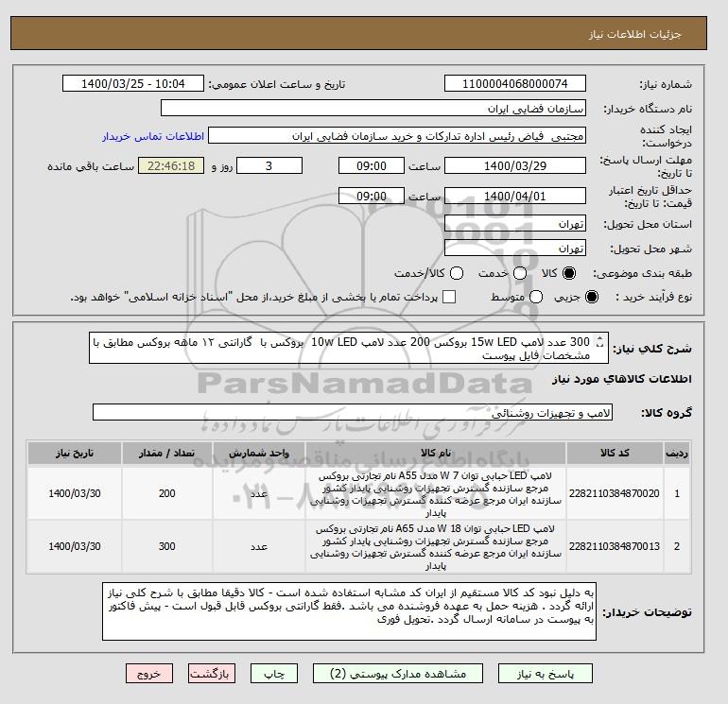Select the خدمت radio button
728x704 pixels.
click(520, 273)
